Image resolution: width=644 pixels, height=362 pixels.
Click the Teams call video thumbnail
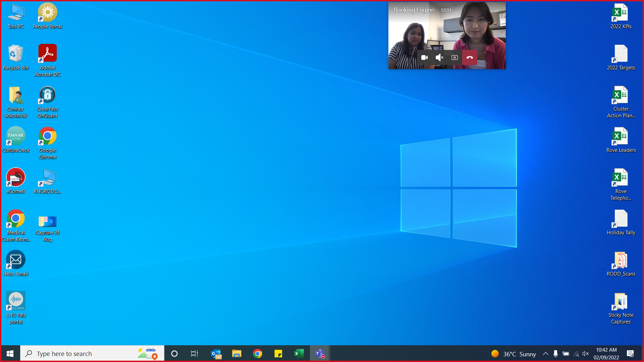pyautogui.click(x=447, y=36)
